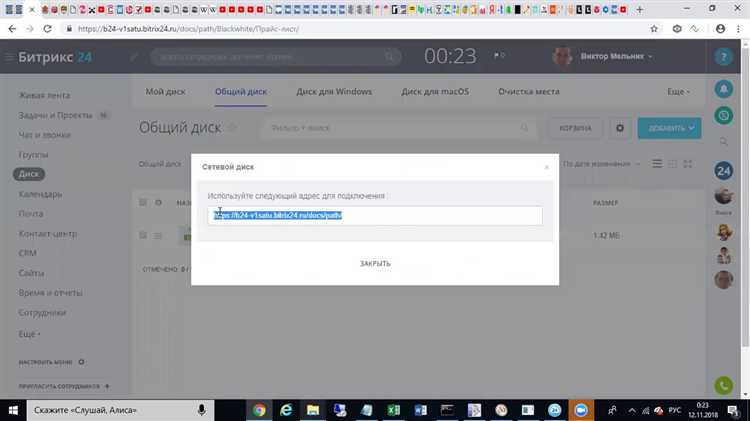This screenshot has width=750, height=421.
Task: Open Задачи и Проекты in sidebar
Action: click(x=55, y=115)
